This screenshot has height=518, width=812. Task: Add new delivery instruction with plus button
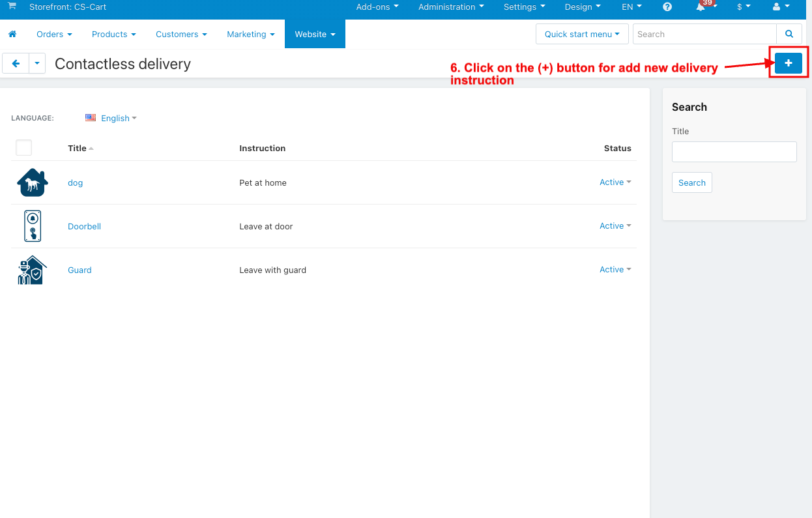tap(789, 63)
